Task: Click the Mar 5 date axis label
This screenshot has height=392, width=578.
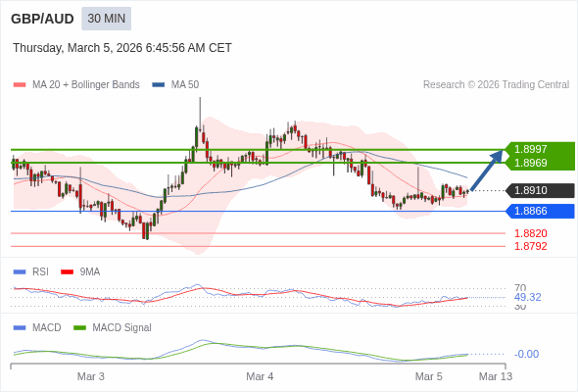Action: coord(429,376)
